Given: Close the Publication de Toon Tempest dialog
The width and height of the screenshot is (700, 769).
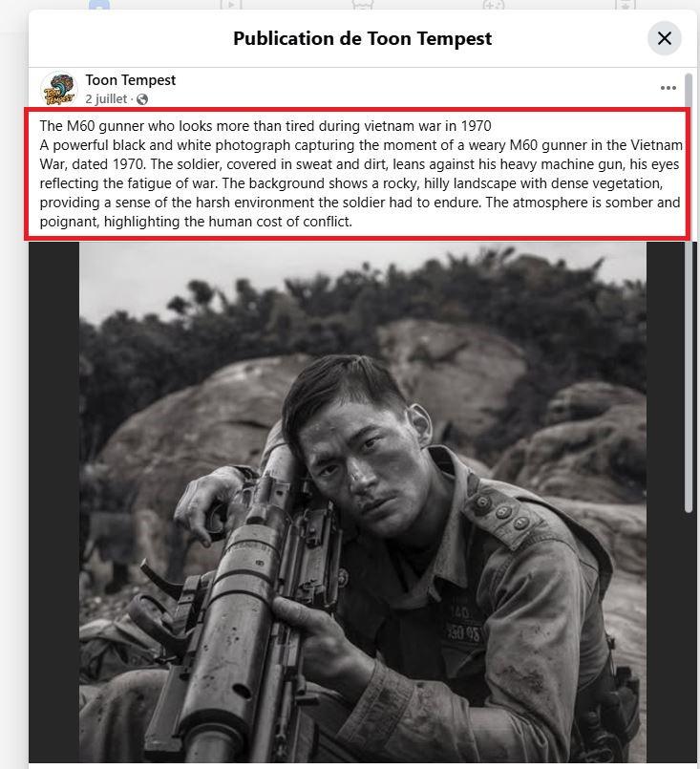Looking at the screenshot, I should 665,38.
